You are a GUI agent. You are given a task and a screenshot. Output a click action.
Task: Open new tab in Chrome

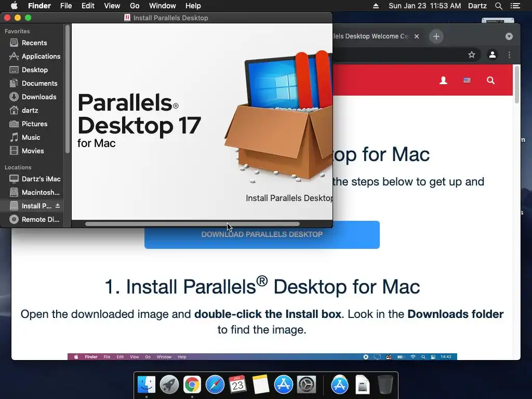point(436,36)
